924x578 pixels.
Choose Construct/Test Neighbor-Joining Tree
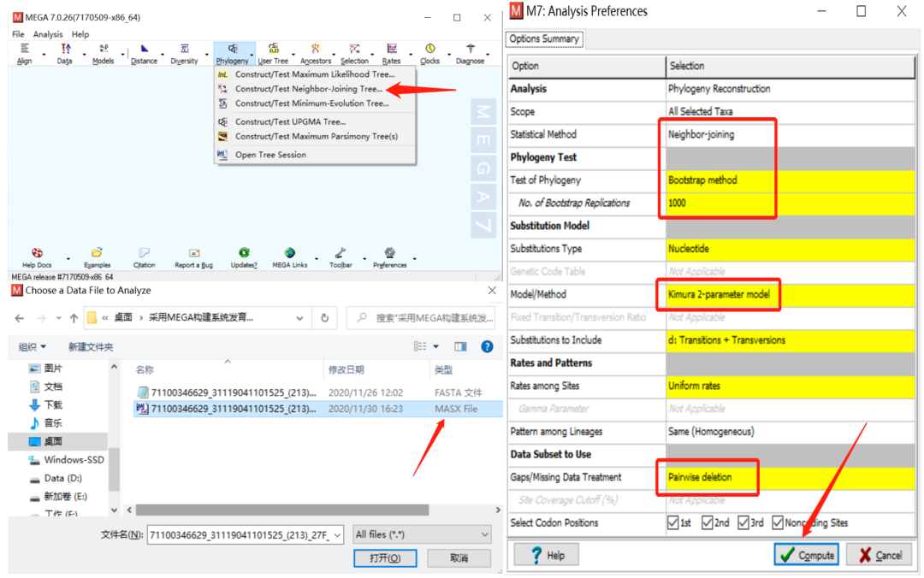coord(308,88)
